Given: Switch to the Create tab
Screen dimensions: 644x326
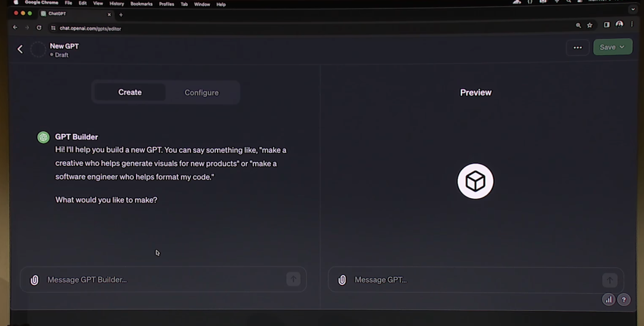Looking at the screenshot, I should pyautogui.click(x=130, y=93).
